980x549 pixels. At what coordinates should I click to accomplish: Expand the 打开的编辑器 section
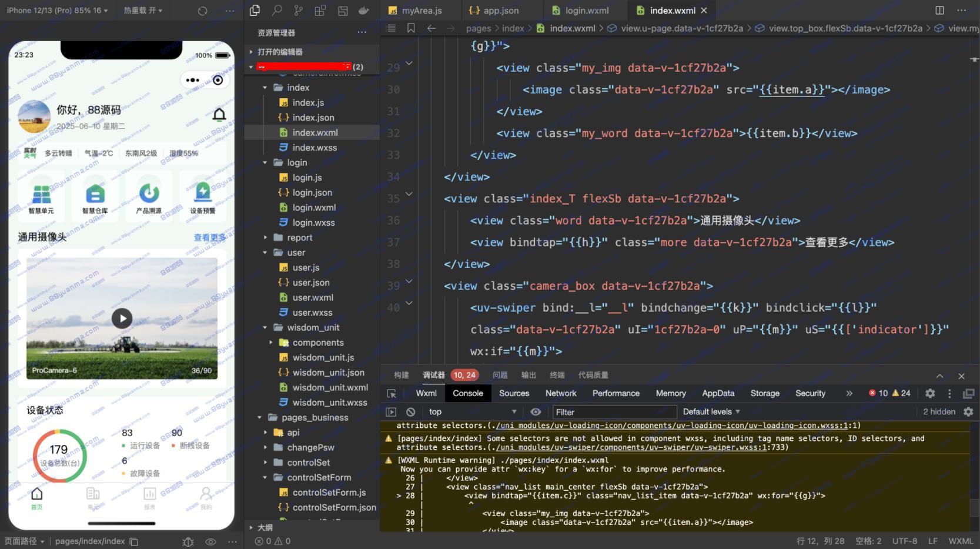point(280,52)
